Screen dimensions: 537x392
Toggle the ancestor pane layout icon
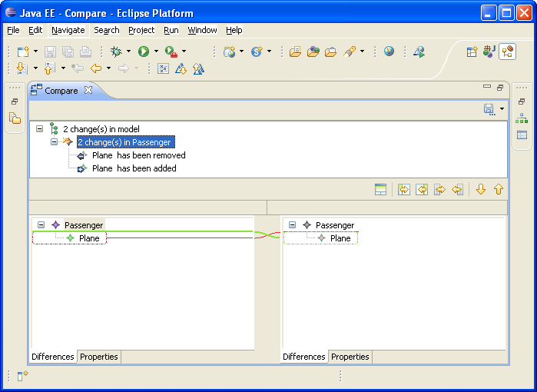(380, 190)
